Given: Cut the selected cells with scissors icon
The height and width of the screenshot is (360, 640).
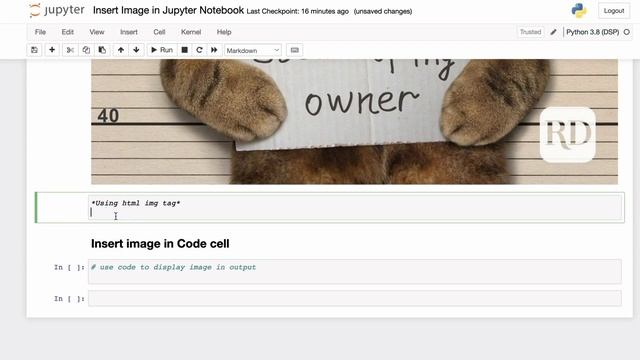Looking at the screenshot, I should coord(70,50).
